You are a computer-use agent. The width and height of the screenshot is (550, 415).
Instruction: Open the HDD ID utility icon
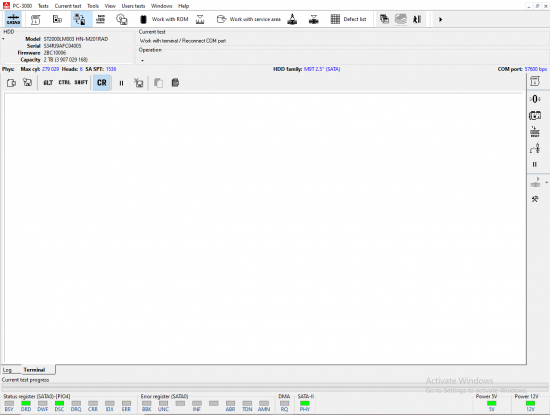click(35, 19)
